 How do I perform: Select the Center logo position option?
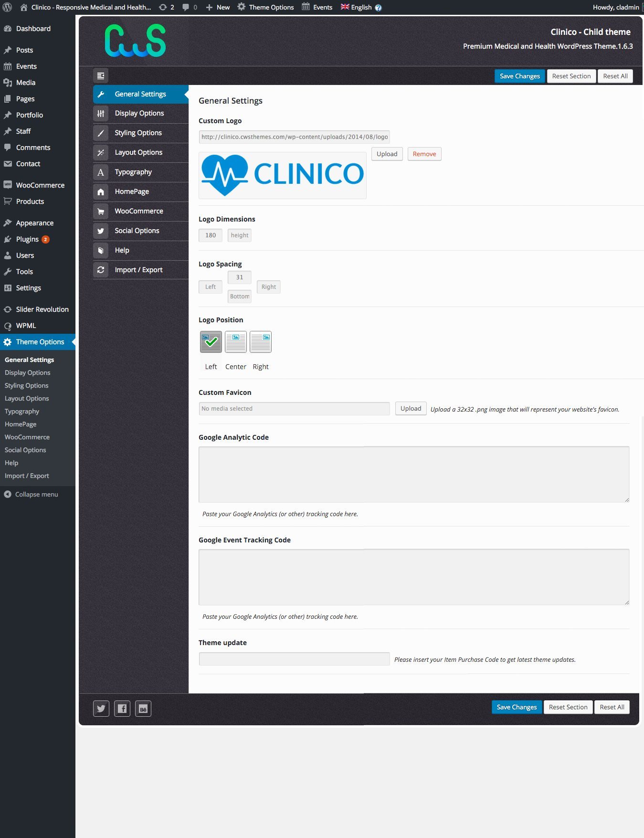point(236,342)
